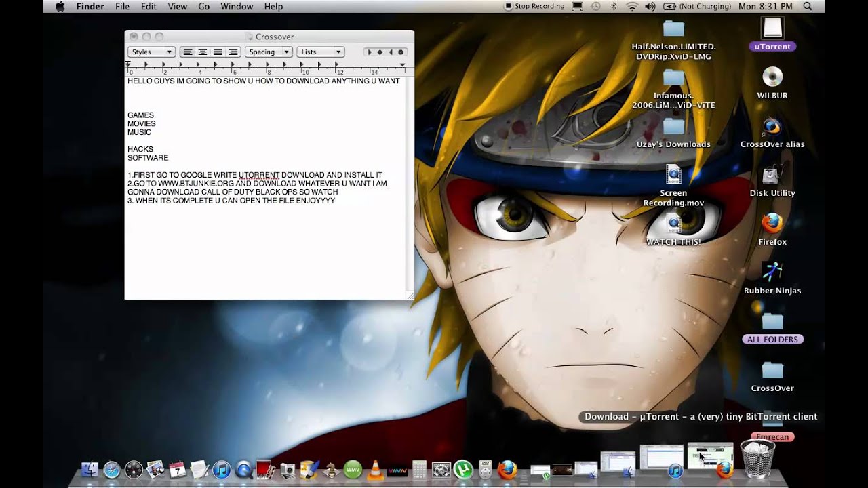
Task: Open the Edit menu
Action: pos(149,6)
